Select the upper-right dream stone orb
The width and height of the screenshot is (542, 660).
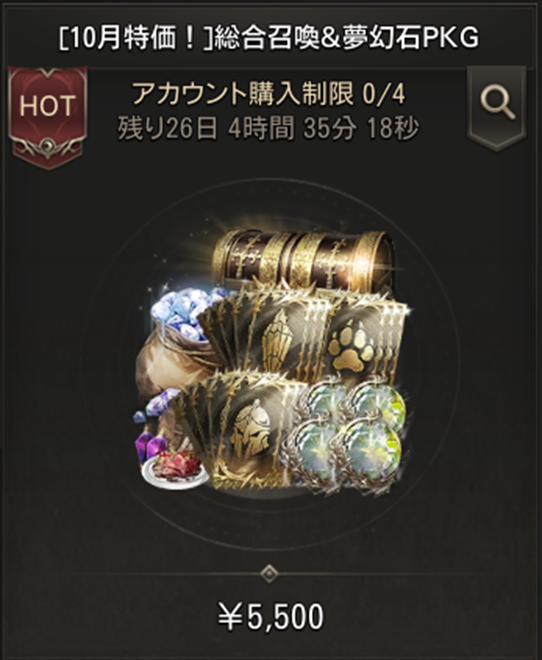(x=377, y=406)
